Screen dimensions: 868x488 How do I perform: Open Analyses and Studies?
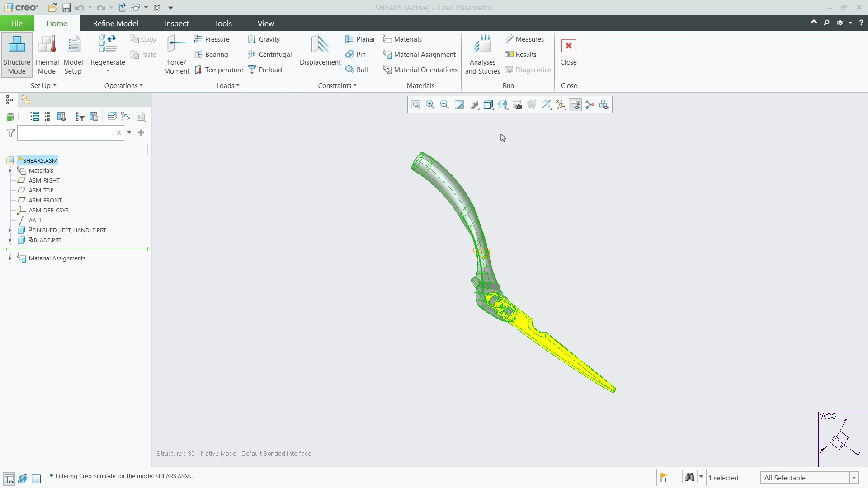482,55
